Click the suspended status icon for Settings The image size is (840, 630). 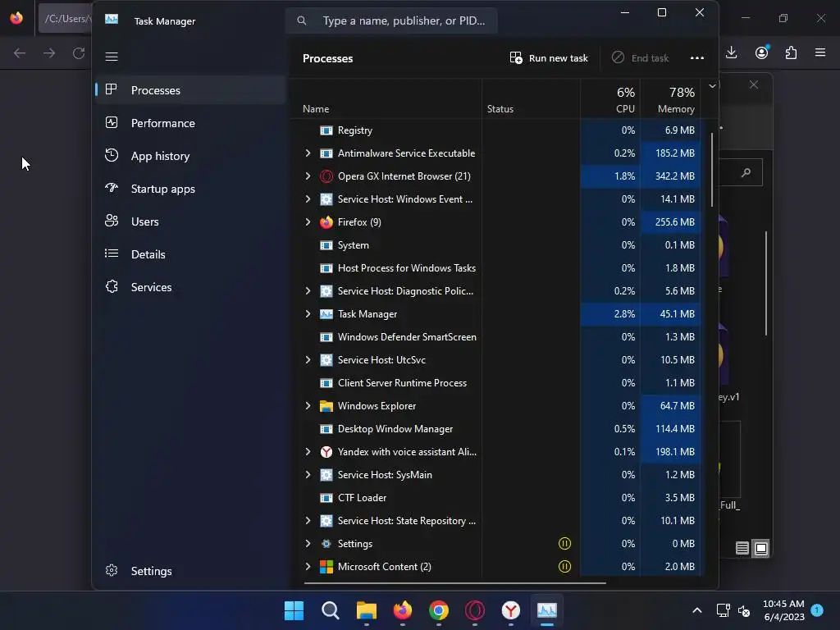pyautogui.click(x=564, y=544)
